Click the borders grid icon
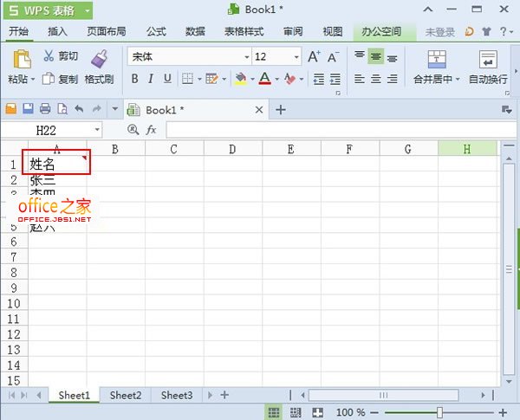The image size is (520, 420). 187,79
